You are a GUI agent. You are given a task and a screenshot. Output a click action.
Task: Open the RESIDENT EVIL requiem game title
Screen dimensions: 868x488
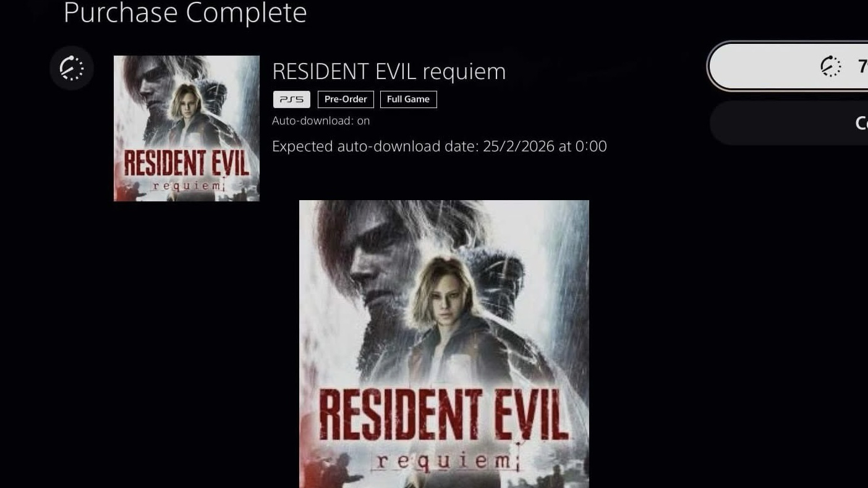coord(389,72)
